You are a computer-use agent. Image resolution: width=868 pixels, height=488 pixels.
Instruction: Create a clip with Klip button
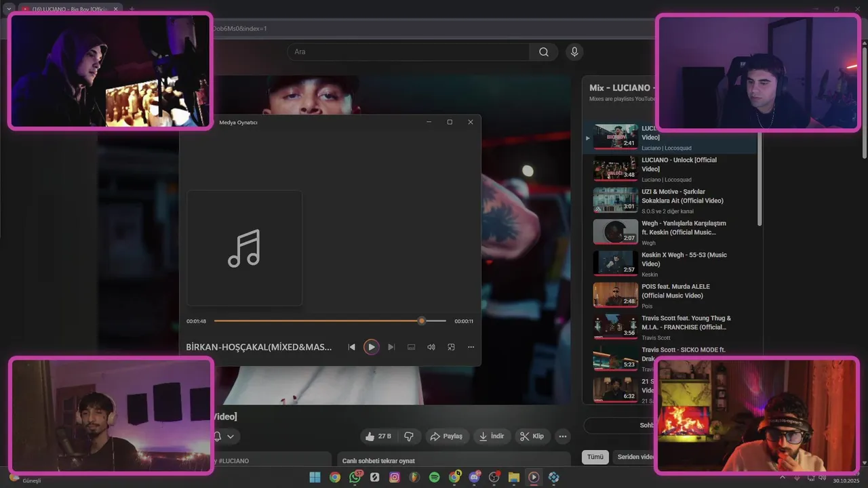click(532, 436)
